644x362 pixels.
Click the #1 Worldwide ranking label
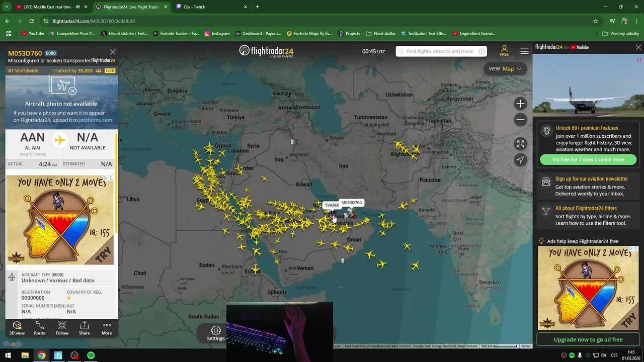pyautogui.click(x=23, y=71)
